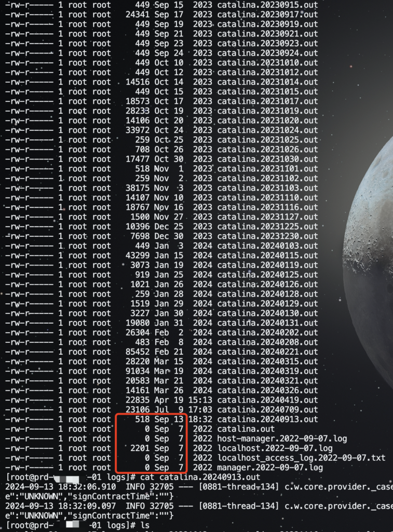Image resolution: width=393 pixels, height=532 pixels.
Task: Click the catalina.20240709.out filename
Action: pos(267,409)
